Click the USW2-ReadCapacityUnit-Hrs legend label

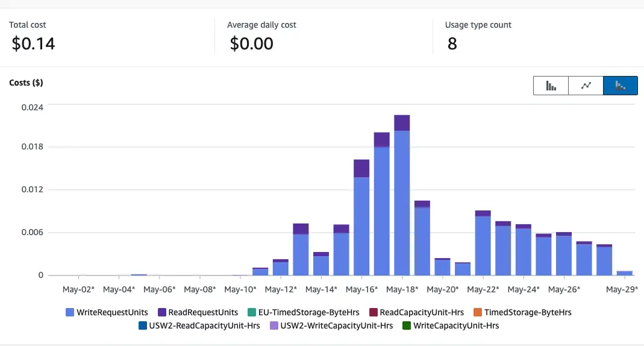pos(192,326)
